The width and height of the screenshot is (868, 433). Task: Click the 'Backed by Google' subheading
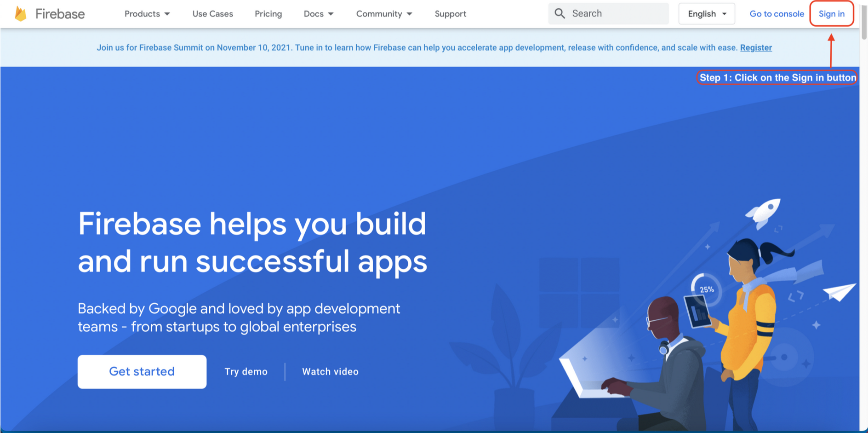pyautogui.click(x=239, y=318)
